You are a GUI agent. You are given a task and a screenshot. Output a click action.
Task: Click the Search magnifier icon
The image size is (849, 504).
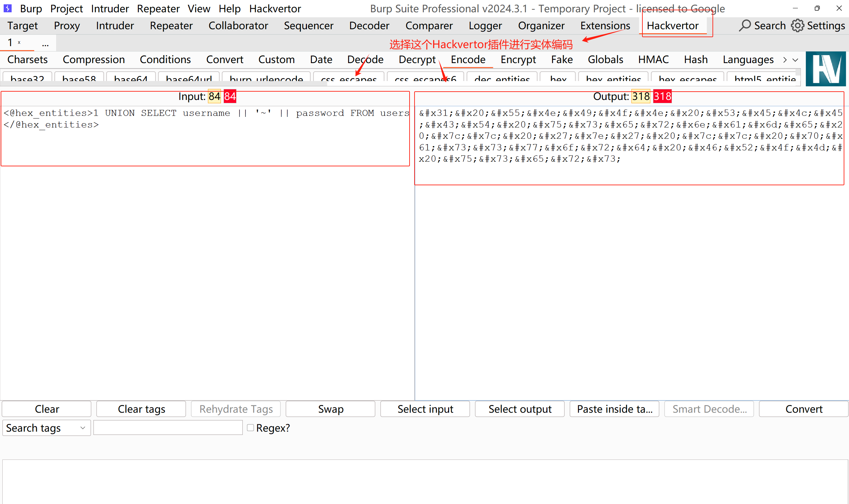744,26
